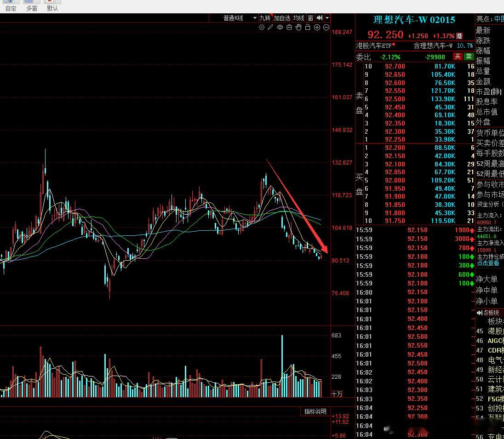
Task: Click the 净中单 label
Action: [x=487, y=290]
